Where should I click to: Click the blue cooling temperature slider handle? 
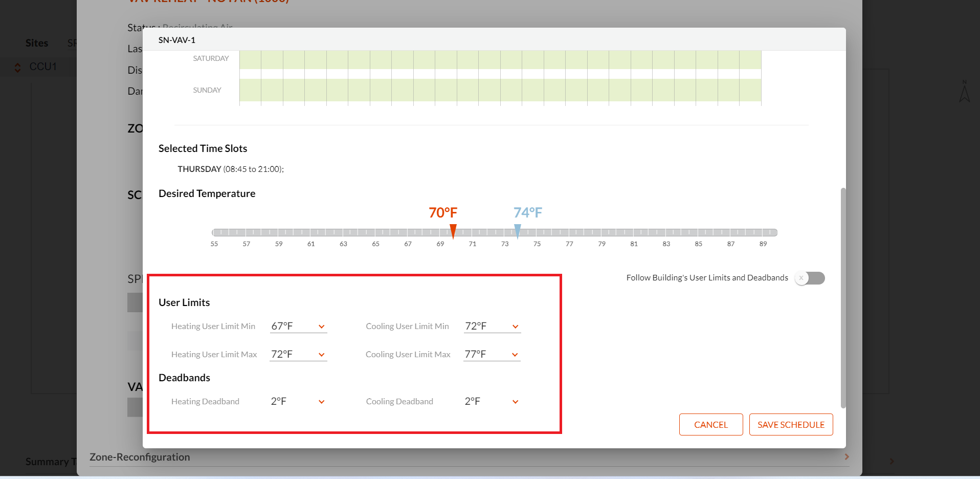pos(518,231)
